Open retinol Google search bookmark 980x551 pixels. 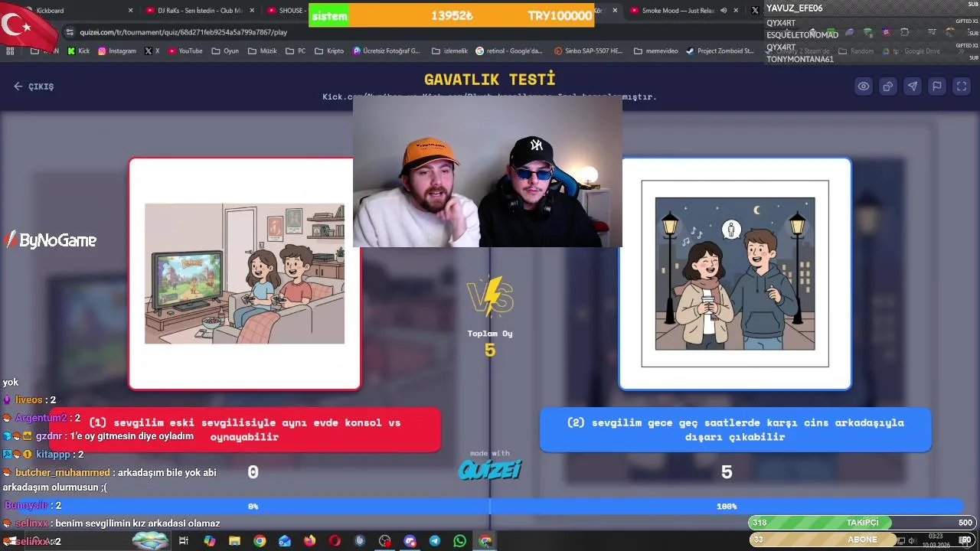[x=509, y=51]
